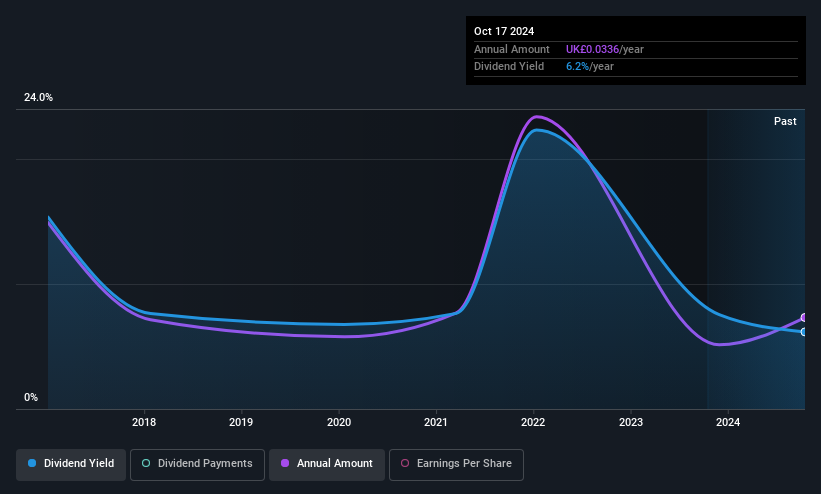Toggle the Earnings Per Share series
This screenshot has height=494, width=821.
456,464
